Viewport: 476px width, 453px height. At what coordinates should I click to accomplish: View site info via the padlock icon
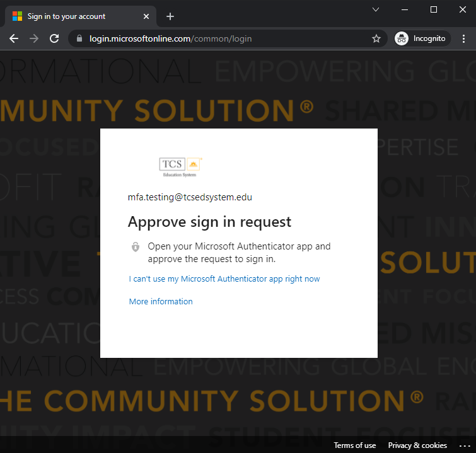pyautogui.click(x=79, y=38)
